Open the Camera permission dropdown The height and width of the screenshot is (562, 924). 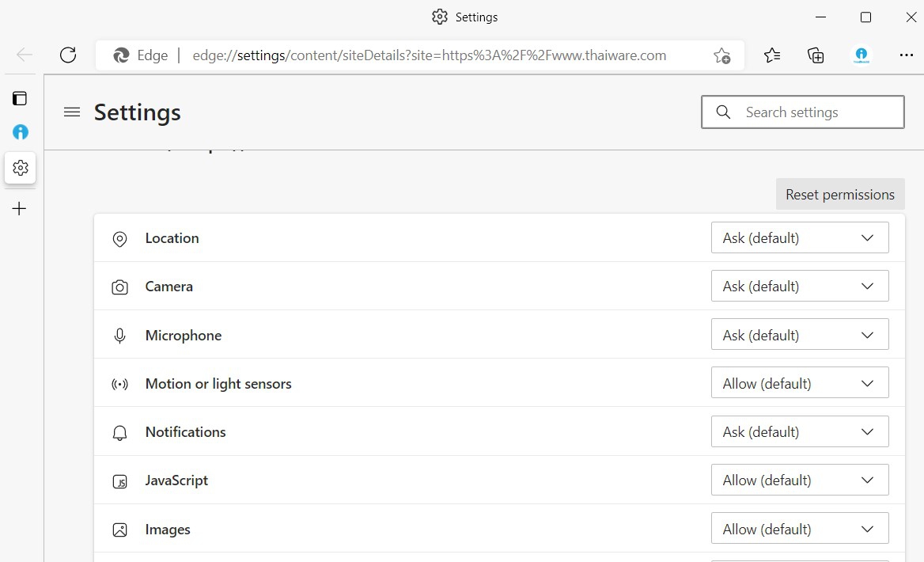pos(799,287)
